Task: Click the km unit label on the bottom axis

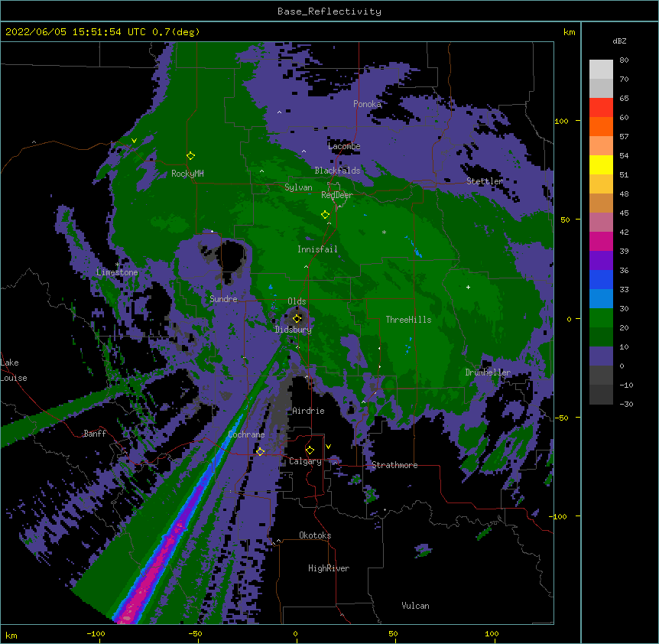Action: tap(11, 636)
